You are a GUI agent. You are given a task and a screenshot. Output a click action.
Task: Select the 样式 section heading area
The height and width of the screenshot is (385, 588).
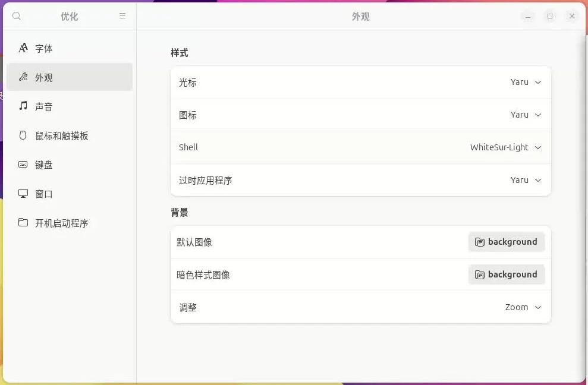[x=180, y=52]
